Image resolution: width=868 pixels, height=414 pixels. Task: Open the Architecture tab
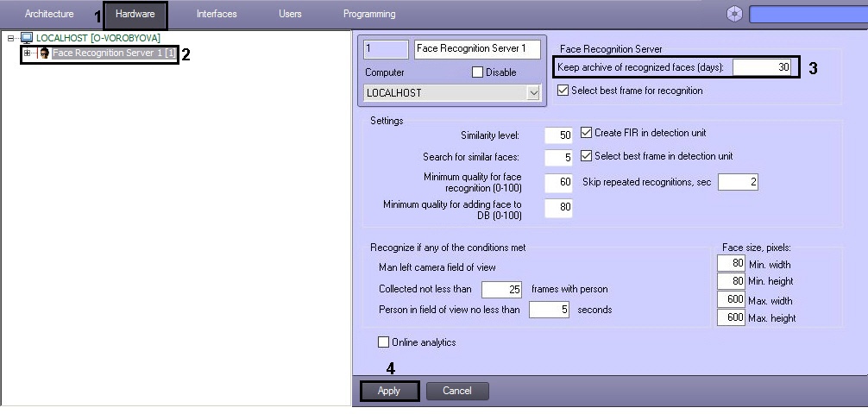49,14
